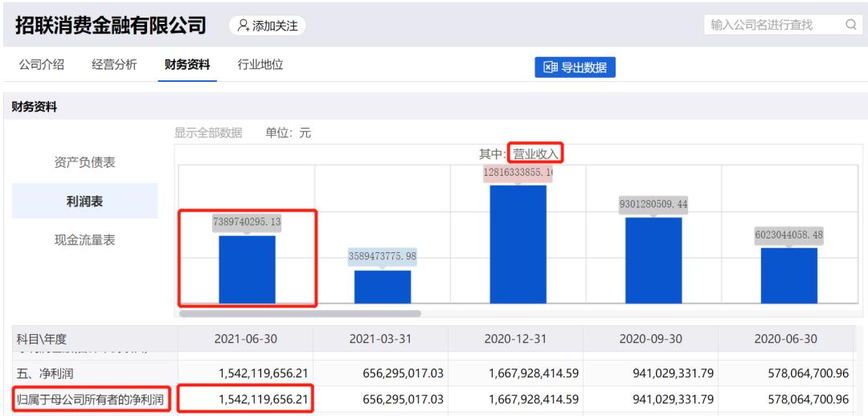Click the horizontal chart scrollbar thumb
Screen dimensions: 868x416
pos(300,314)
